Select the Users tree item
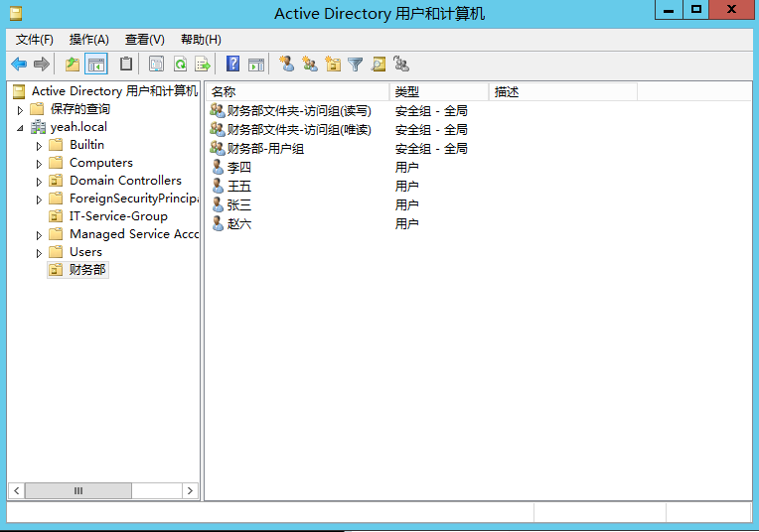Screen dimensions: 759x532 85,252
